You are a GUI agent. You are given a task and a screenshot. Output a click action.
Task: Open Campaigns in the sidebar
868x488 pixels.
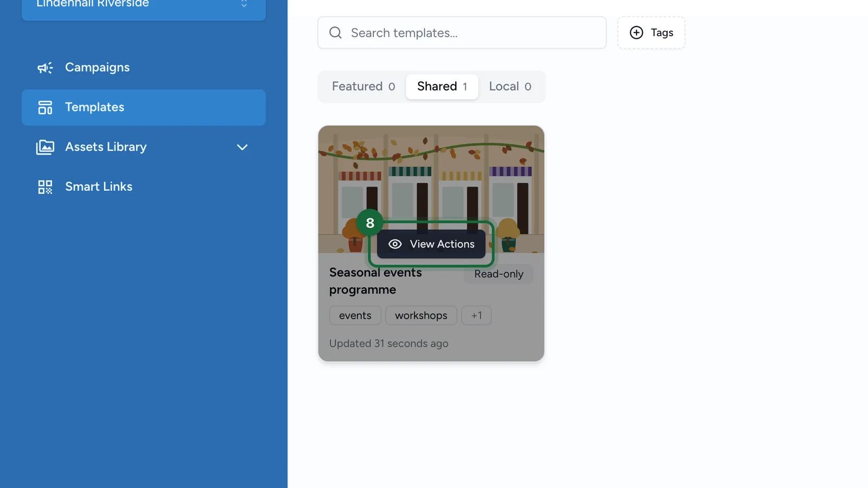coord(144,68)
